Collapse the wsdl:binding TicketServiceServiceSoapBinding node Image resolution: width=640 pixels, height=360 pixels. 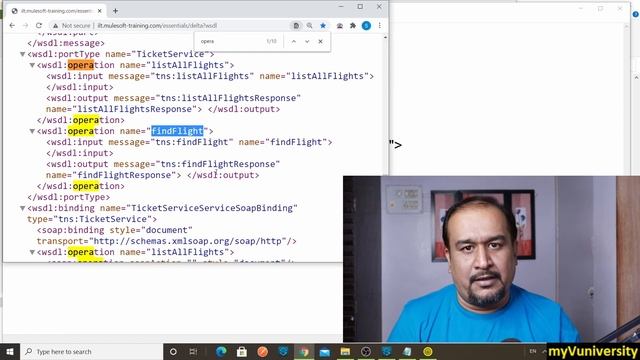23,208
